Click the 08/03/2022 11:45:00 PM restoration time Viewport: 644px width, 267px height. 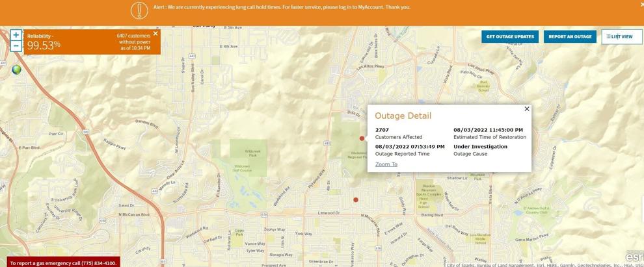pos(489,130)
